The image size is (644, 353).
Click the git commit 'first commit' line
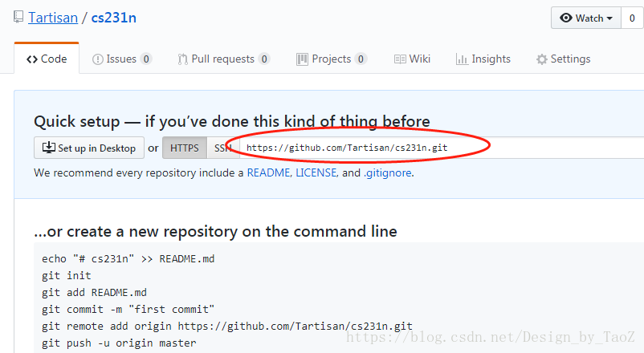coord(128,310)
